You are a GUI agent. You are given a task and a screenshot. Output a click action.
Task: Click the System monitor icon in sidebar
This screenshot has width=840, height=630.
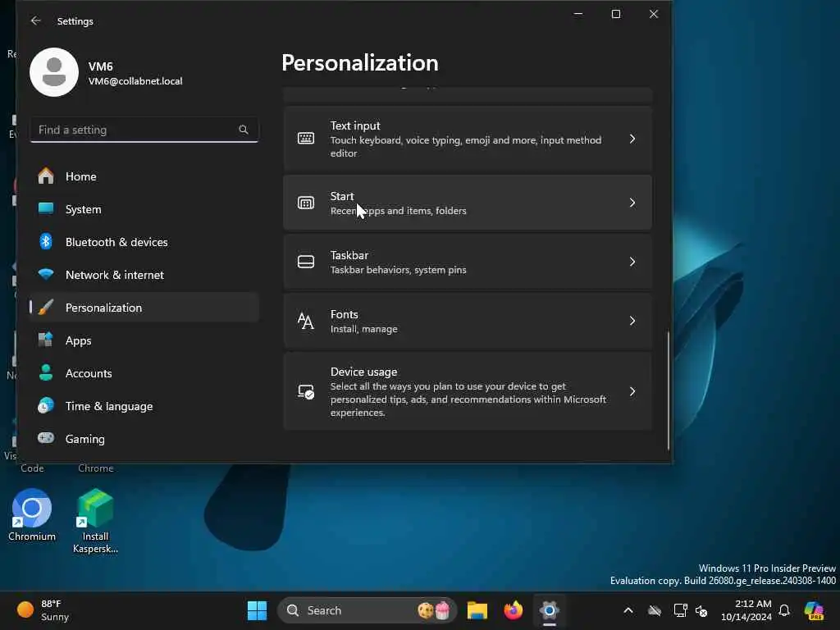pyautogui.click(x=46, y=209)
